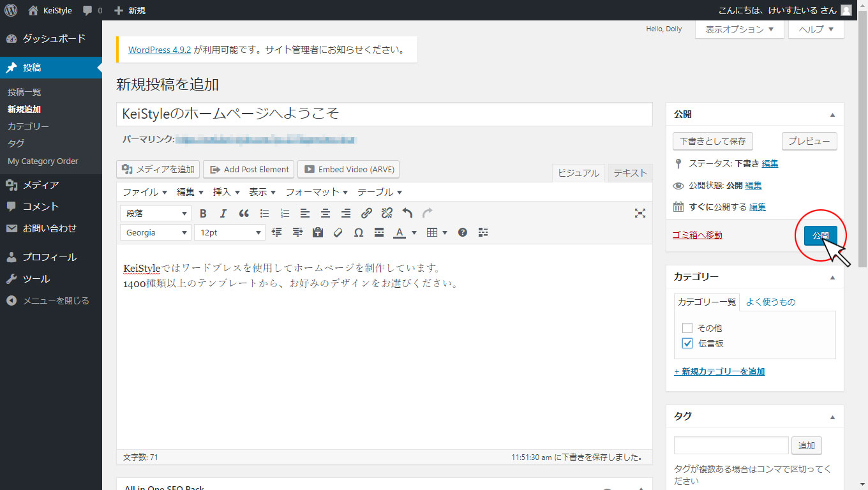
Task: Click the post title field
Action: (384, 114)
